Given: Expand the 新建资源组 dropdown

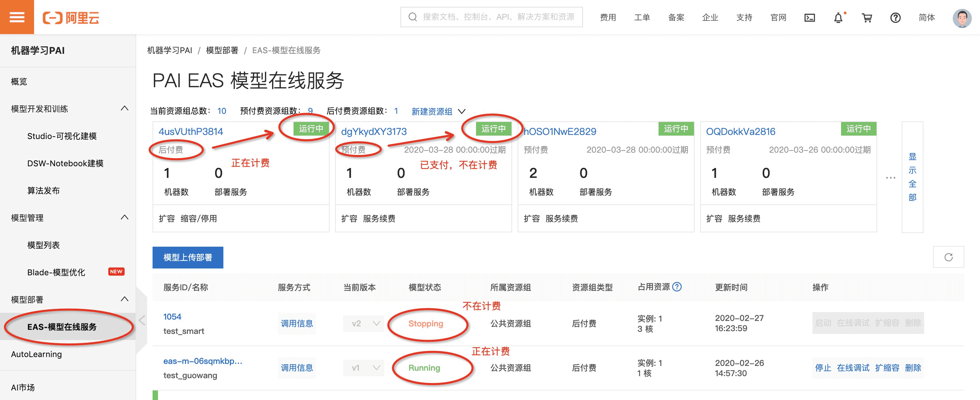Looking at the screenshot, I should tap(438, 111).
